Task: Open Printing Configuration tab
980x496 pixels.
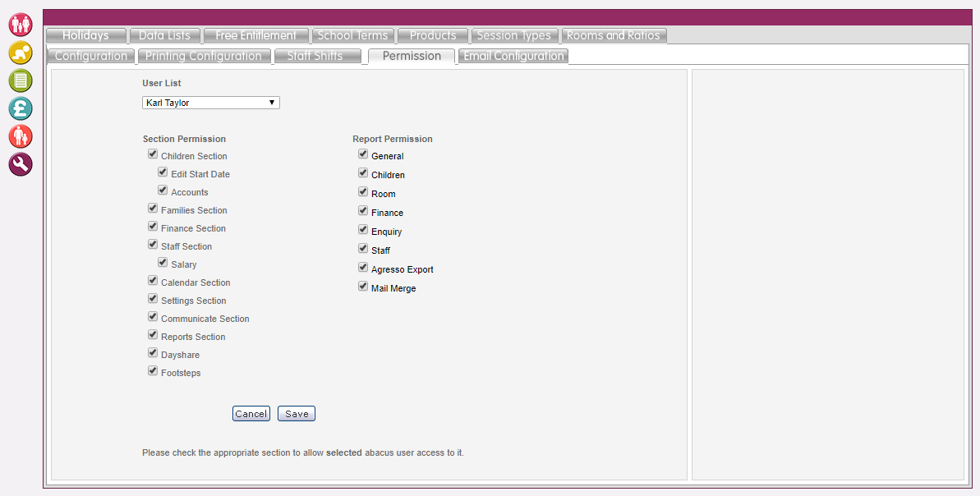Action: [204, 56]
